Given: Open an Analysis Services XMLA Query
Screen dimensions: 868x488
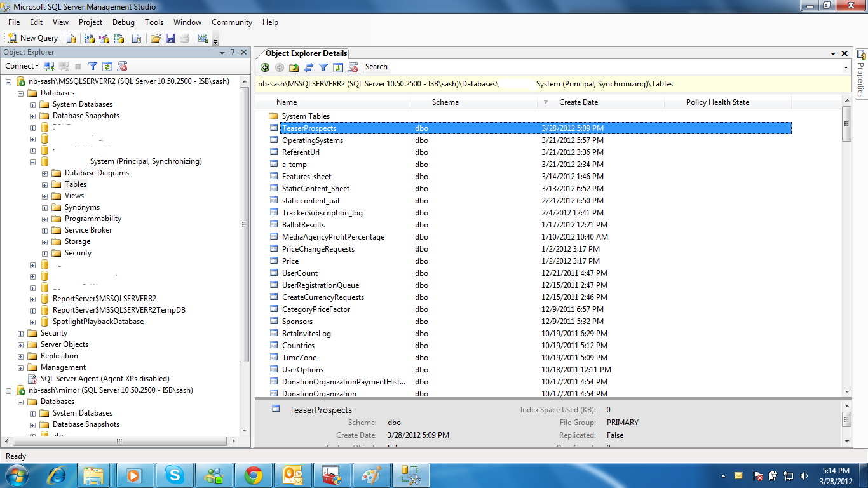Looking at the screenshot, I should [119, 38].
